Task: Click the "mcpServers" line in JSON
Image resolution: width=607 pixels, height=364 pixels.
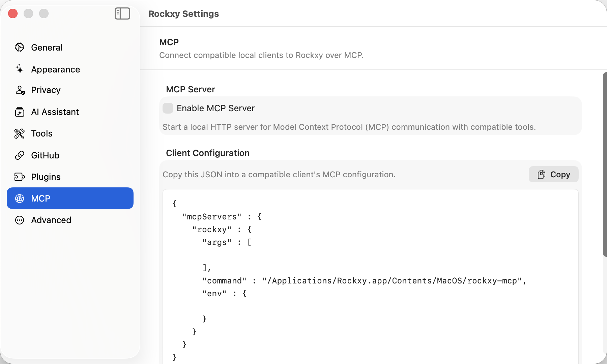Action: [222, 216]
